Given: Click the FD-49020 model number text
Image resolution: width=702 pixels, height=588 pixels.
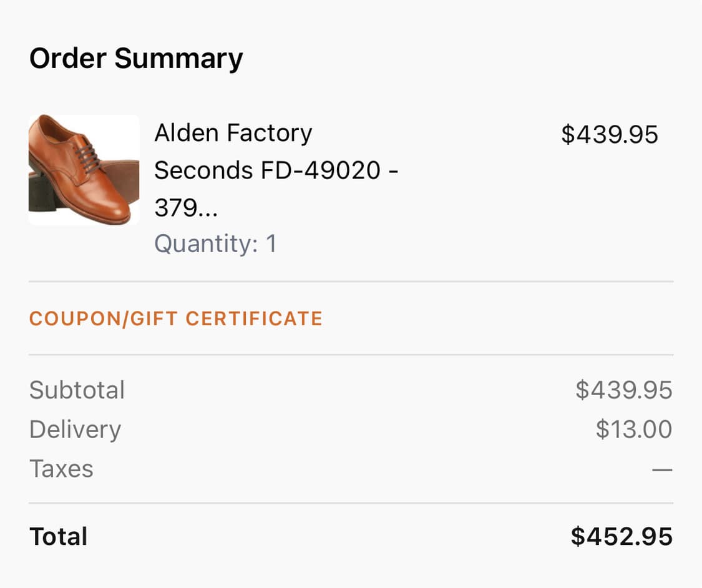Looking at the screenshot, I should coord(318,170).
